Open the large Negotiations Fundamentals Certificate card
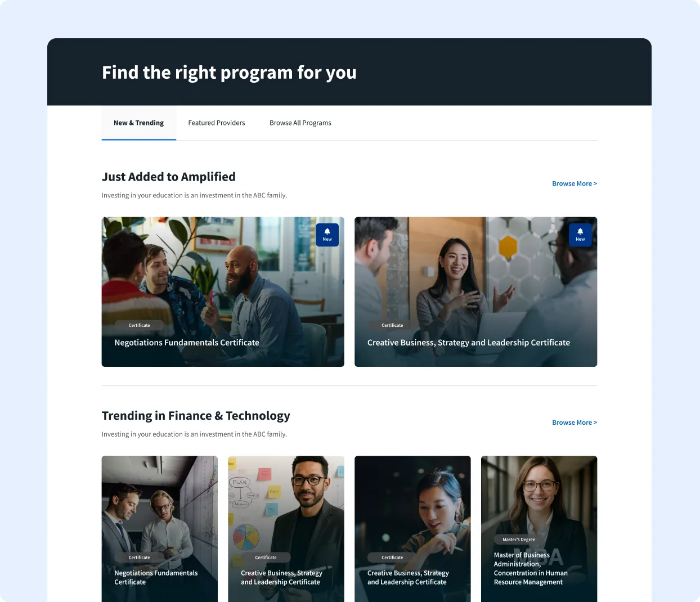The image size is (700, 602). pyautogui.click(x=223, y=292)
